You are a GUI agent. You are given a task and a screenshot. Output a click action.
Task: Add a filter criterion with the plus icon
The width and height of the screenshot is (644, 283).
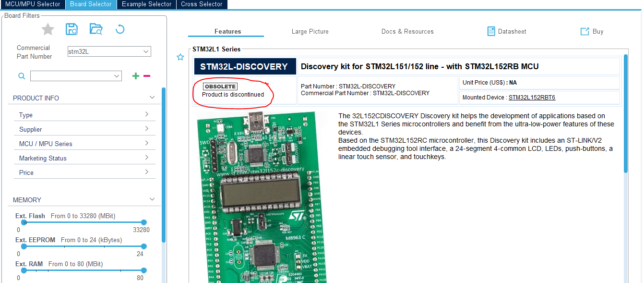point(135,75)
